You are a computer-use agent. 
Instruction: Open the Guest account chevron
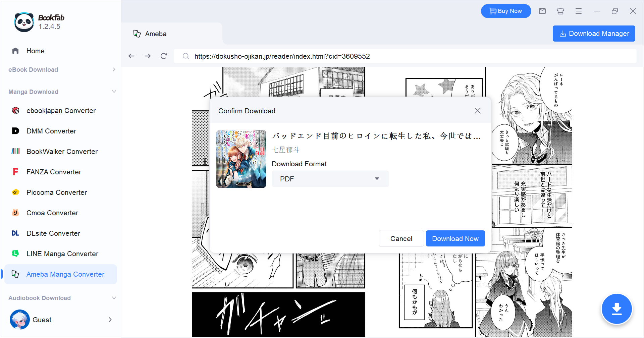110,320
